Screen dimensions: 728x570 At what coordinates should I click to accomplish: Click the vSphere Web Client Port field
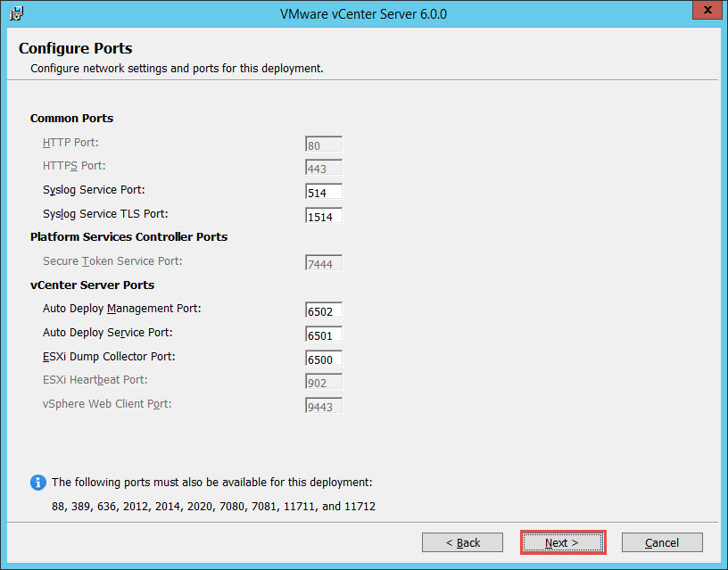(x=322, y=406)
